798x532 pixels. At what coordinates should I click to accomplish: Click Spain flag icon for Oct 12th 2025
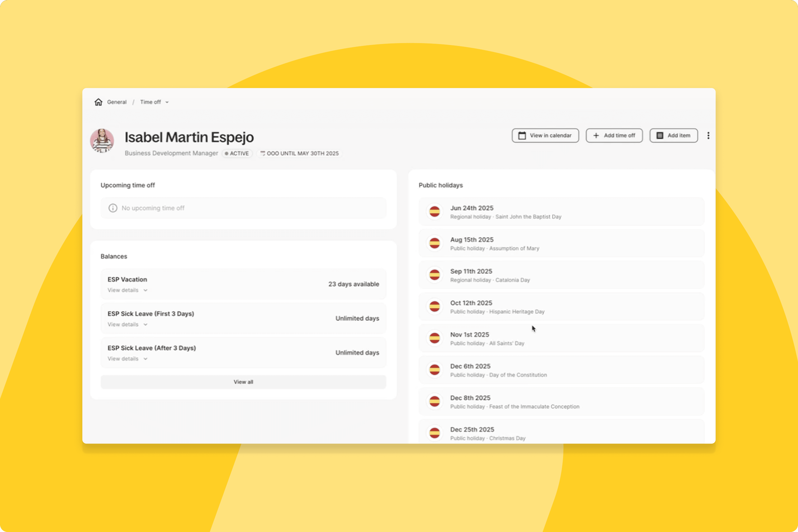point(435,306)
